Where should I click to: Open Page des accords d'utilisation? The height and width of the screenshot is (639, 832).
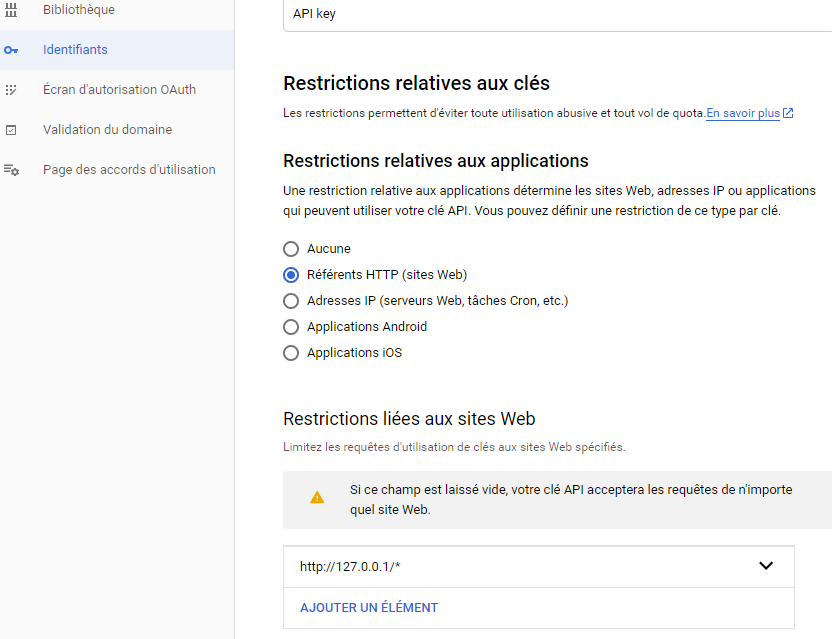(129, 170)
